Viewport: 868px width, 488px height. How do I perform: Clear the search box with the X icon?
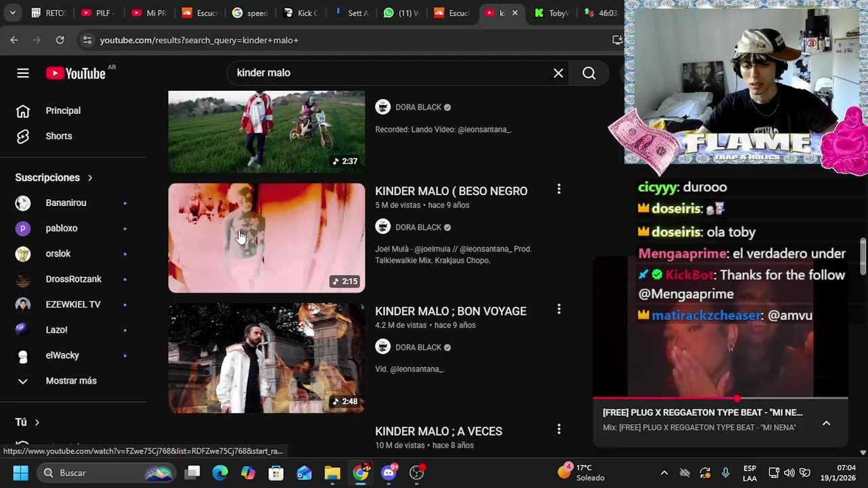(x=558, y=73)
